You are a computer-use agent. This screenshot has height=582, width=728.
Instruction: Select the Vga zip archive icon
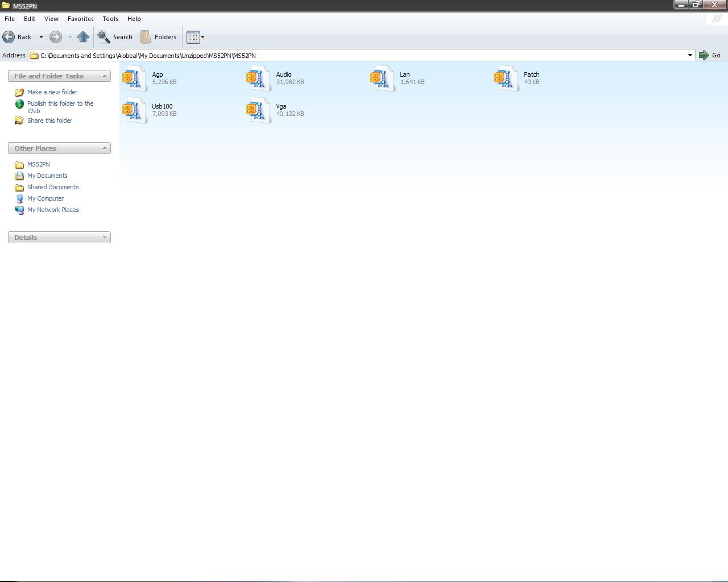tap(259, 110)
